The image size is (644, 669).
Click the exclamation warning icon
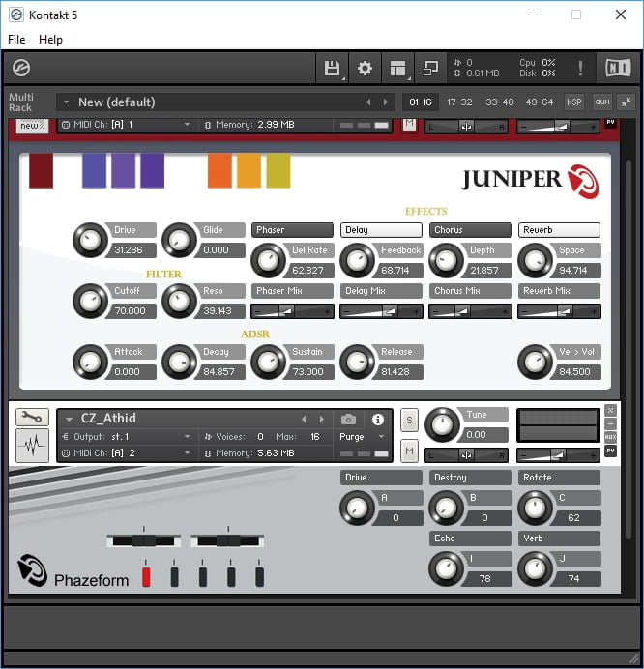[580, 69]
